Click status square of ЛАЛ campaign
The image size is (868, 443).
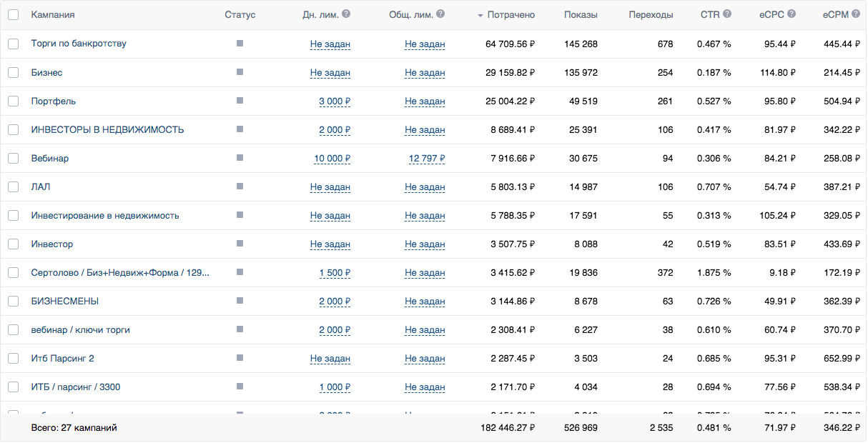pyautogui.click(x=240, y=186)
